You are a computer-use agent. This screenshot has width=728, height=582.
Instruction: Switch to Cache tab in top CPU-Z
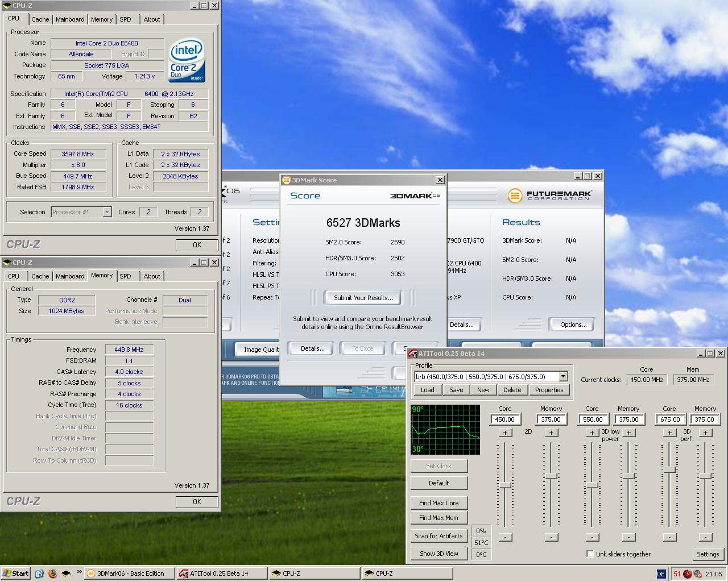point(40,19)
